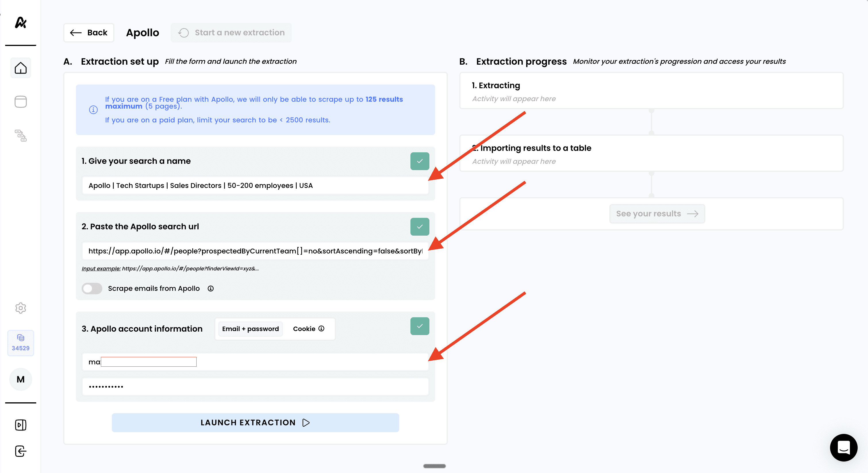The image size is (868, 473).
Task: Go Back using the Back button
Action: (89, 33)
